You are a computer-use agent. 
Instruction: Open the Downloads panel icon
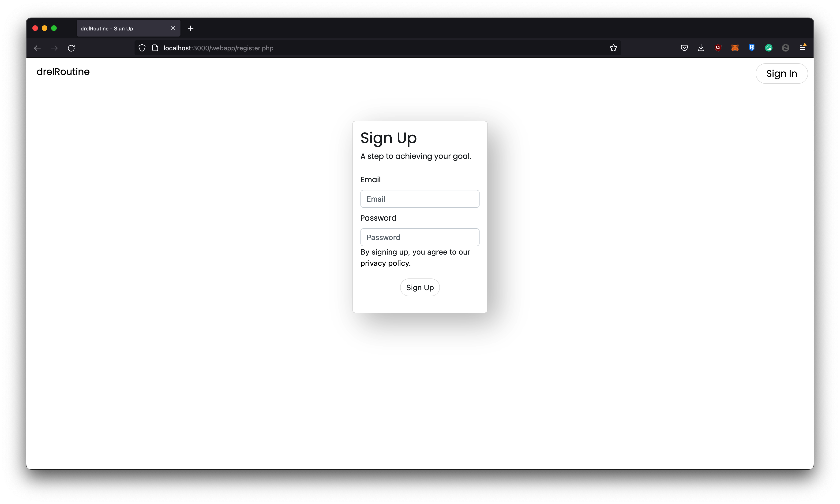(701, 48)
